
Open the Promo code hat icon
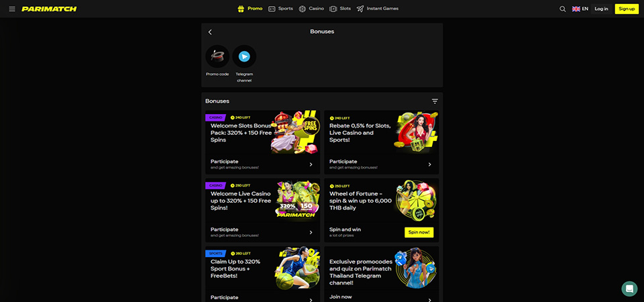click(x=217, y=56)
